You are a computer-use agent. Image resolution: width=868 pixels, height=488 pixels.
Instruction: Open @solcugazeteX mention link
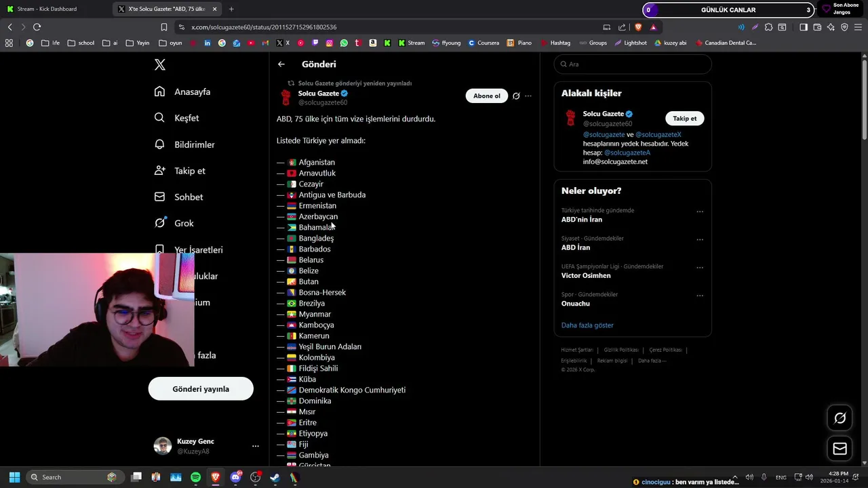click(658, 135)
